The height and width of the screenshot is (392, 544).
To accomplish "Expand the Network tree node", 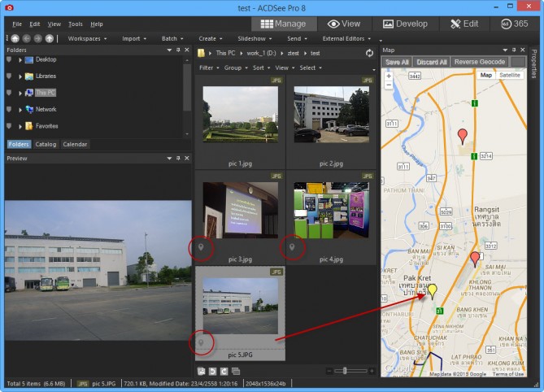I will pos(20,110).
